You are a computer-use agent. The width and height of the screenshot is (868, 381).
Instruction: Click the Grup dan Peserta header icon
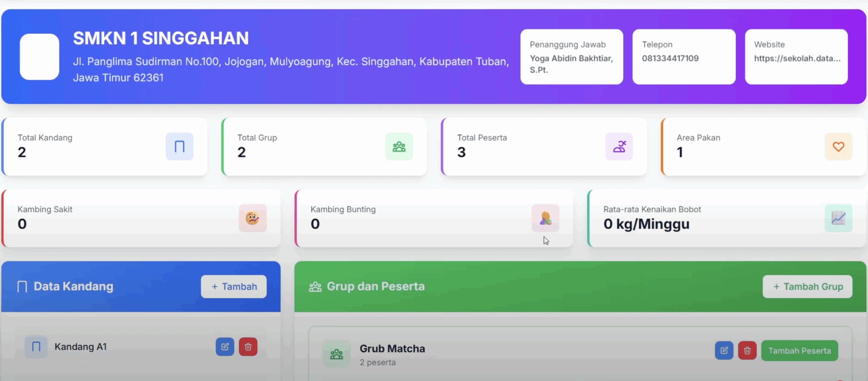coord(315,287)
